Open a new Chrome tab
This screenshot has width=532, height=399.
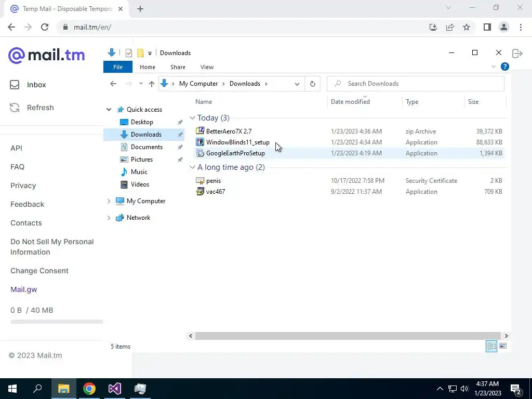click(x=140, y=9)
